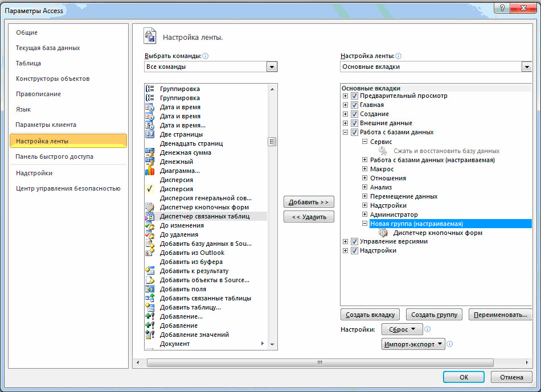Click the Денежный format icon
The width and height of the screenshot is (541, 392).
click(150, 162)
